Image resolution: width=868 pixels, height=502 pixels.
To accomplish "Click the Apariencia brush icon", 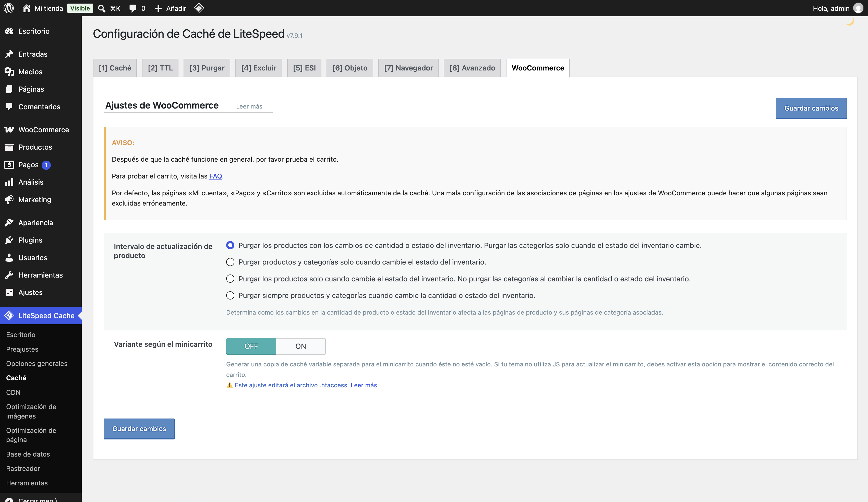I will 9,223.
